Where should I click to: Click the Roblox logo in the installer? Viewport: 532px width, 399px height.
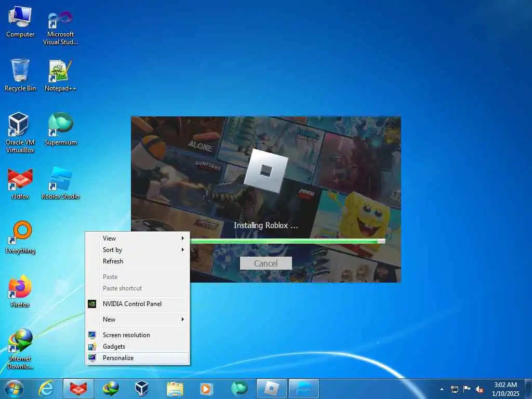tap(266, 170)
